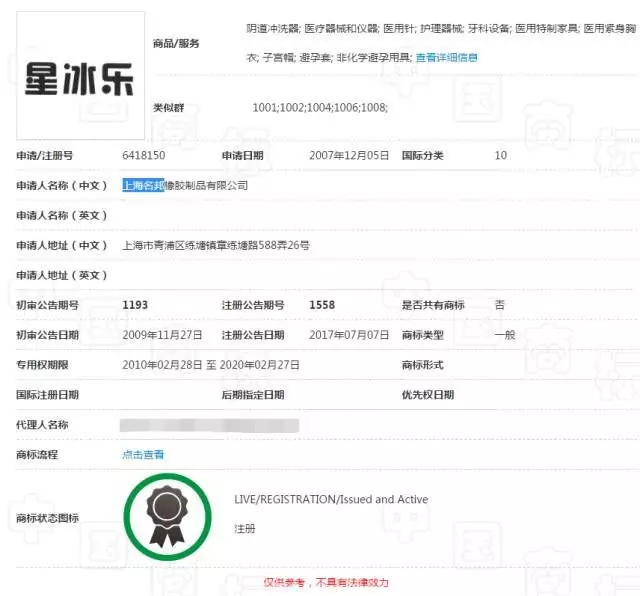Select the 国际分类 label
640x596 pixels.
tap(422, 156)
